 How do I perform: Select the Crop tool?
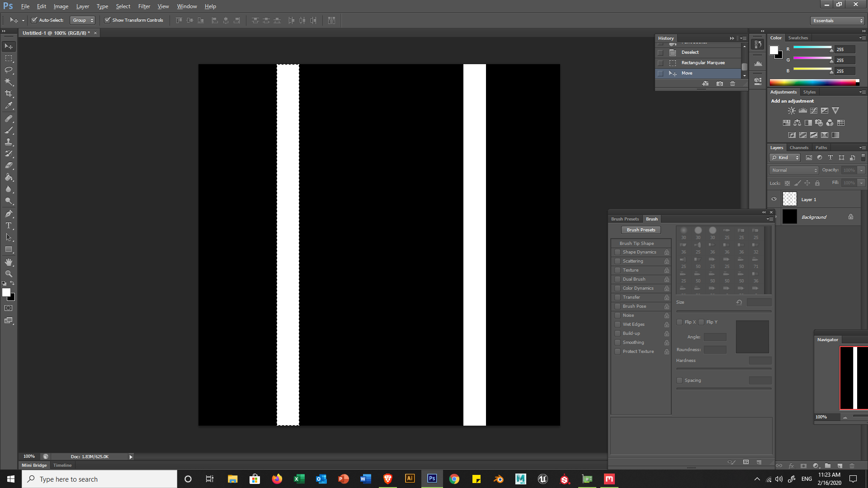click(9, 94)
